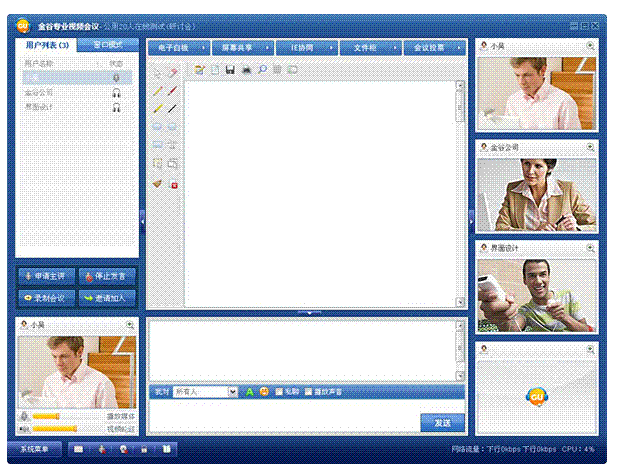Click the magnifier zoom icon in whiteboard toolbar
624x473 pixels.
tap(262, 70)
